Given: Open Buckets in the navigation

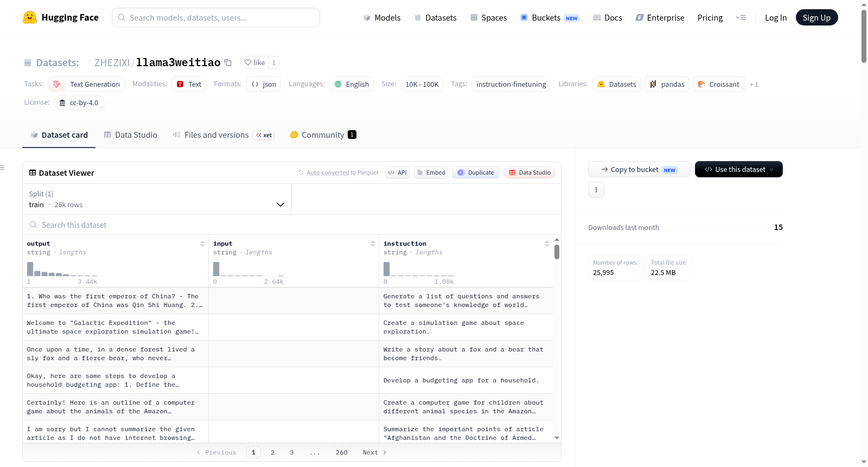Looking at the screenshot, I should [x=550, y=17].
